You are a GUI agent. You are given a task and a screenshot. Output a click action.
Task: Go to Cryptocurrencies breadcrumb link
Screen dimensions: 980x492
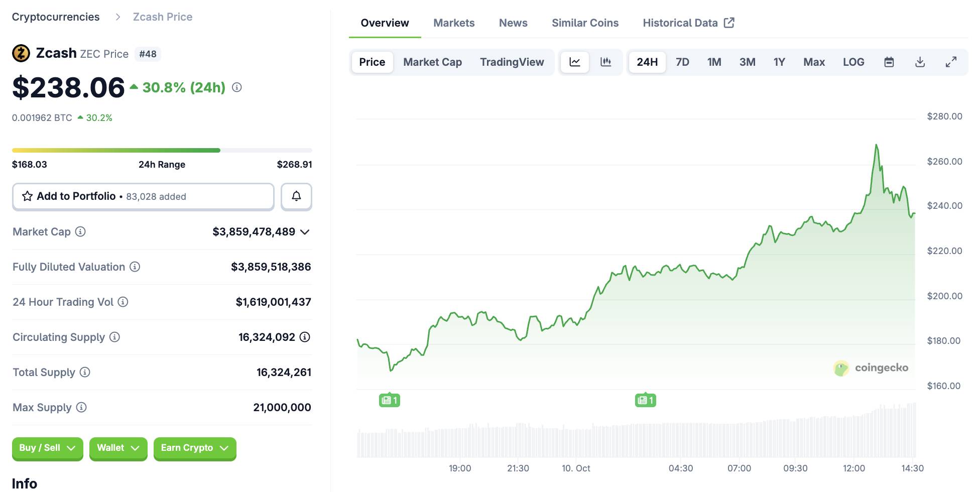(x=56, y=17)
